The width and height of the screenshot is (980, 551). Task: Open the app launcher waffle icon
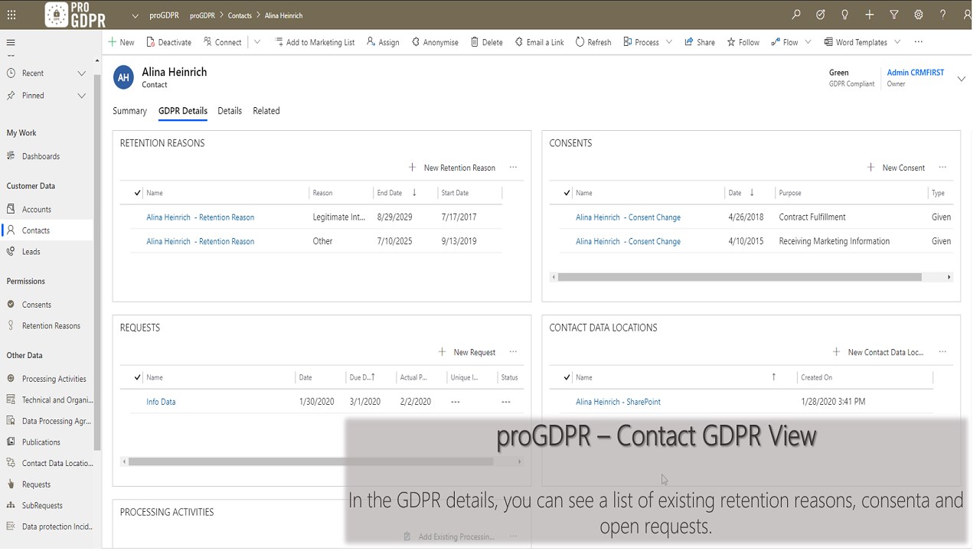click(11, 15)
